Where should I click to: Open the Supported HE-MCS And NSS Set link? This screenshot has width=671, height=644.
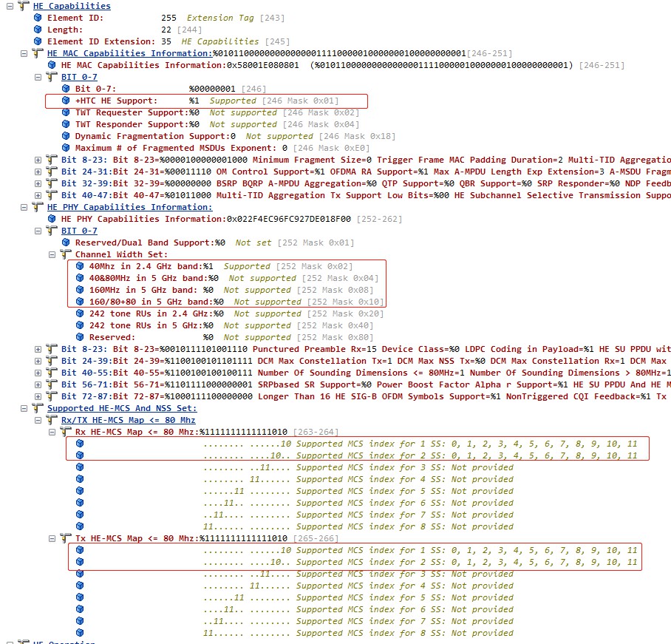122,408
